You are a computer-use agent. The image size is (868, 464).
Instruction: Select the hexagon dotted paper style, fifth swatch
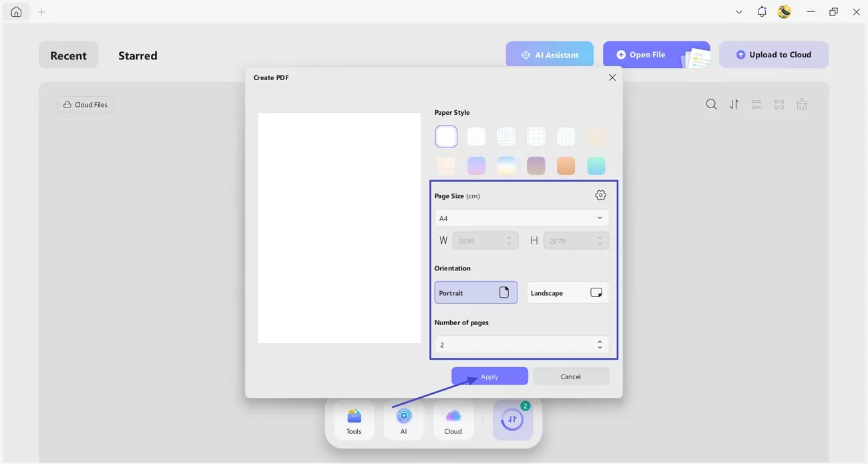(566, 136)
